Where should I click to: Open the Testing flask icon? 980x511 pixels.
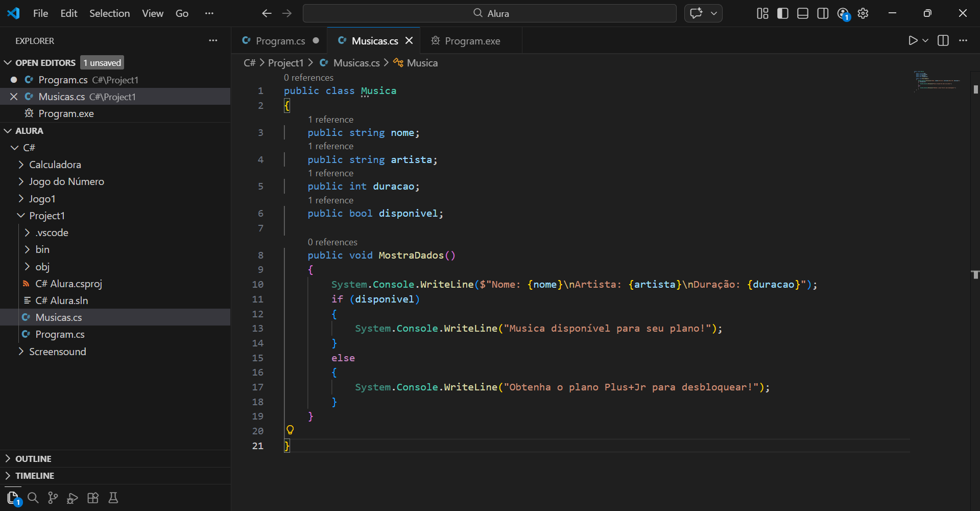pyautogui.click(x=113, y=498)
